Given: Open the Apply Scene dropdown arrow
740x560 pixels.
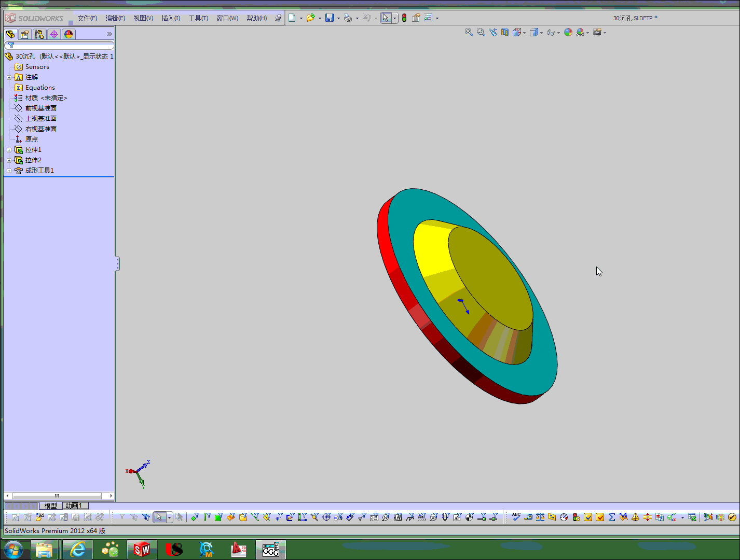Looking at the screenshot, I should pyautogui.click(x=587, y=33).
